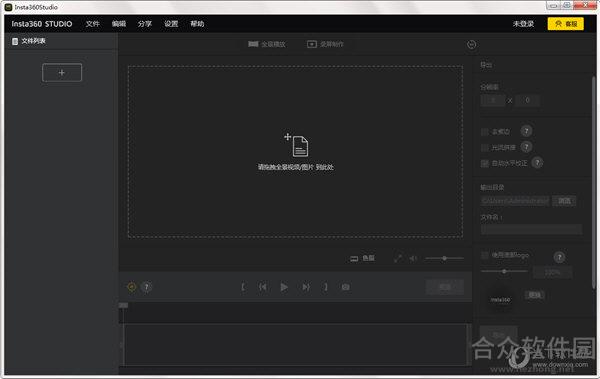Jump to previous frame
Viewport: 600px width, 379px height.
[262, 287]
